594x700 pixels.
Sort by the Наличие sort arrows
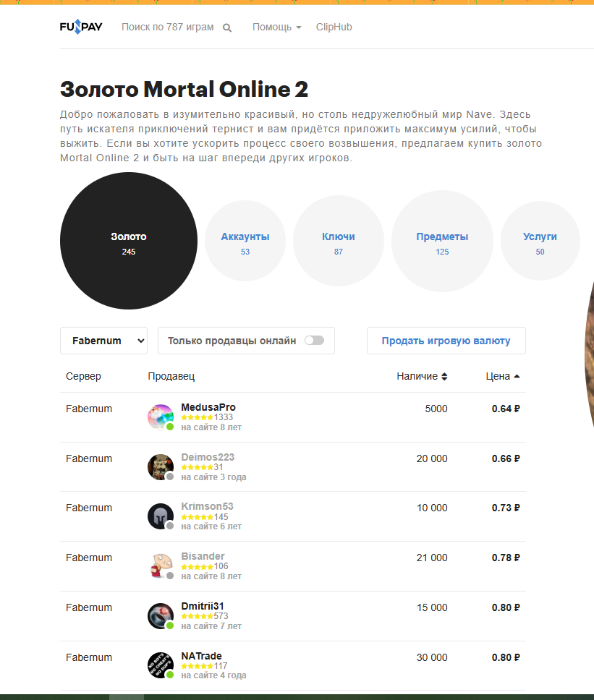444,376
